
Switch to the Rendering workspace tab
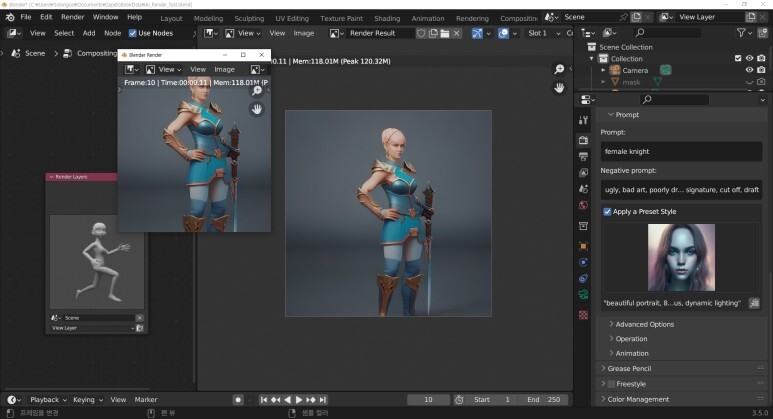click(x=472, y=18)
